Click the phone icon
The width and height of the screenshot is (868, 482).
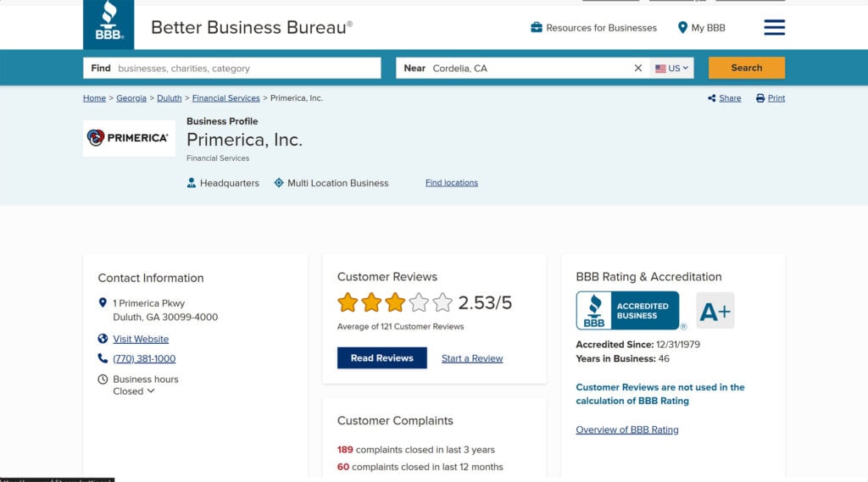tap(103, 358)
